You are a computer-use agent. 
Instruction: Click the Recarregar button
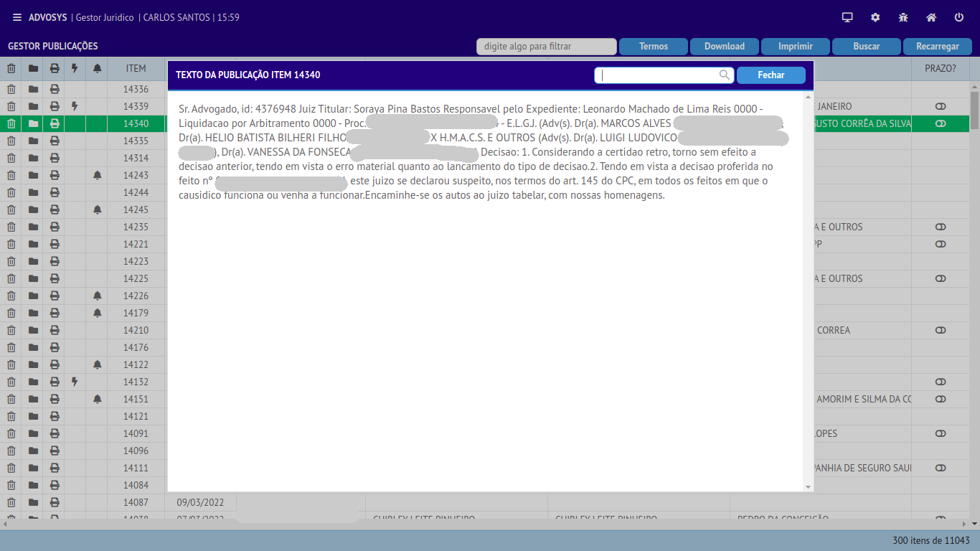tap(937, 46)
